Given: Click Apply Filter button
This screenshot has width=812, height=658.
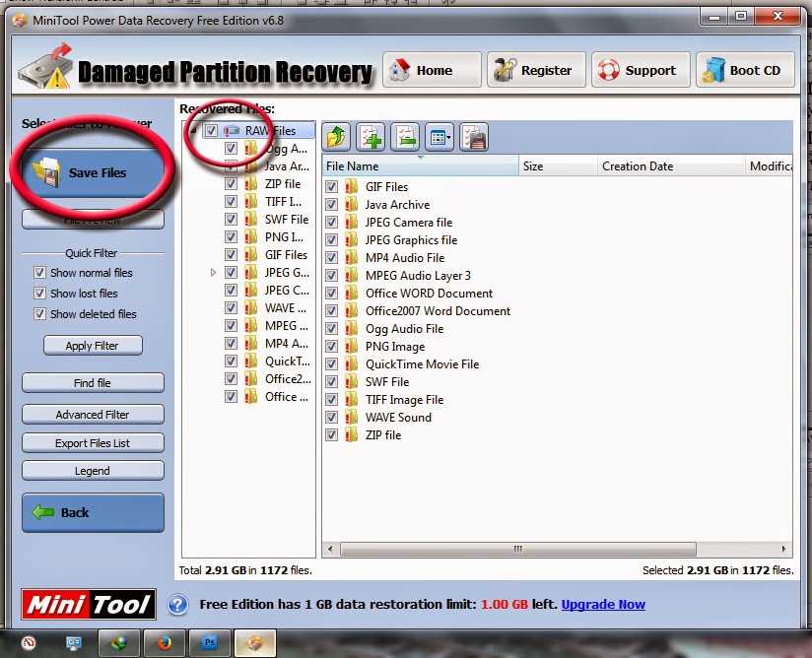Looking at the screenshot, I should point(93,346).
